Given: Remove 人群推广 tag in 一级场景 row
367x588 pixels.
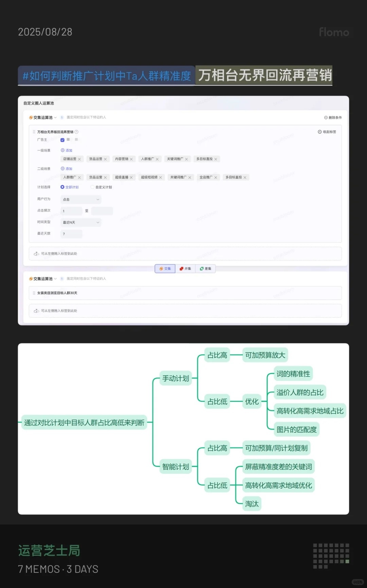Looking at the screenshot, I should coord(157,159).
